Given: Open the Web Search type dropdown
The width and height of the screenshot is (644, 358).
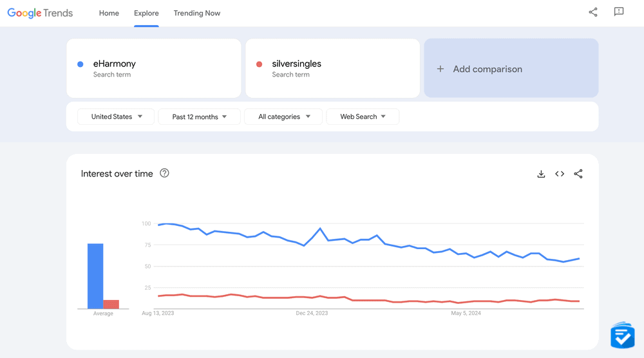Looking at the screenshot, I should pyautogui.click(x=363, y=117).
